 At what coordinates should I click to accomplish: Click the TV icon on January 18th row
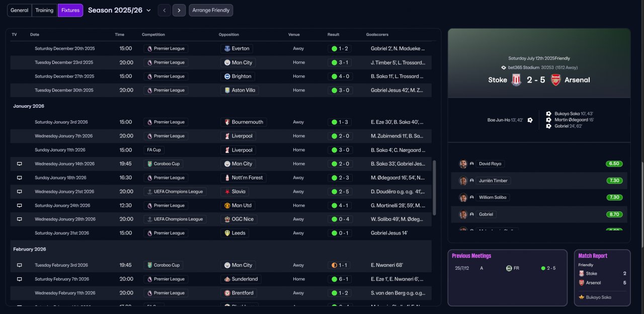[20, 178]
